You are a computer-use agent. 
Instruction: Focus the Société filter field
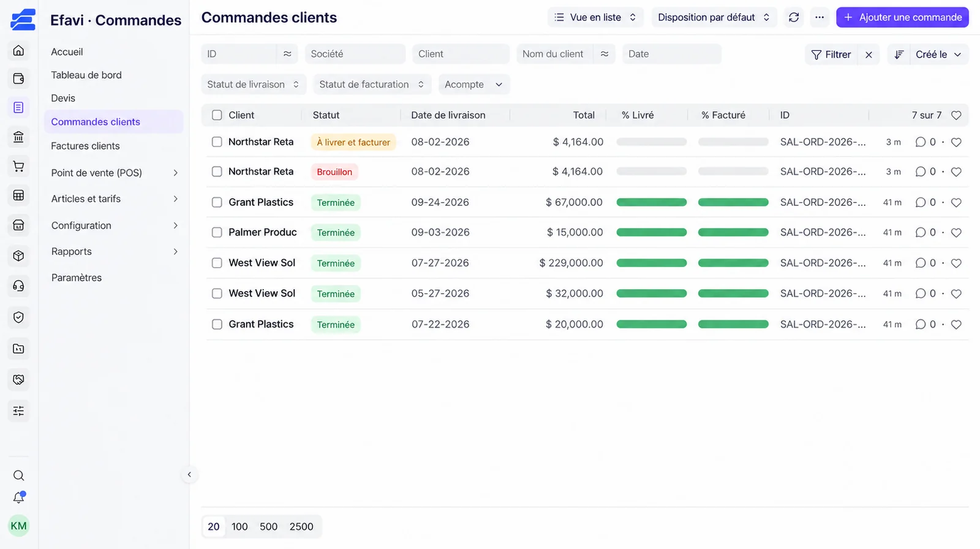[355, 54]
